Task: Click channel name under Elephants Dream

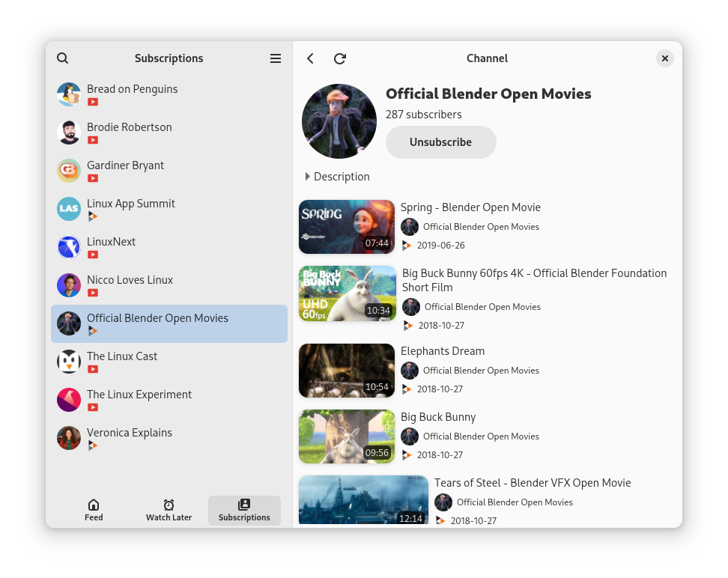Action: pyautogui.click(x=481, y=371)
